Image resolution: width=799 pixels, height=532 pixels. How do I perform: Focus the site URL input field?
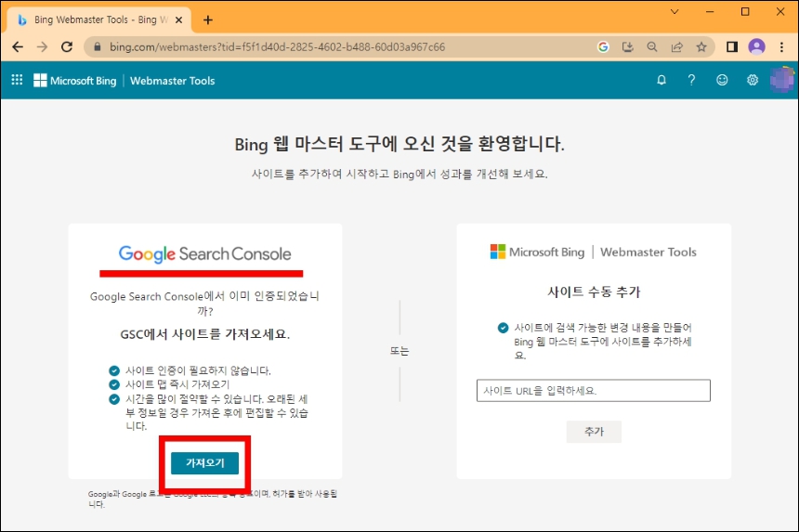click(x=593, y=391)
